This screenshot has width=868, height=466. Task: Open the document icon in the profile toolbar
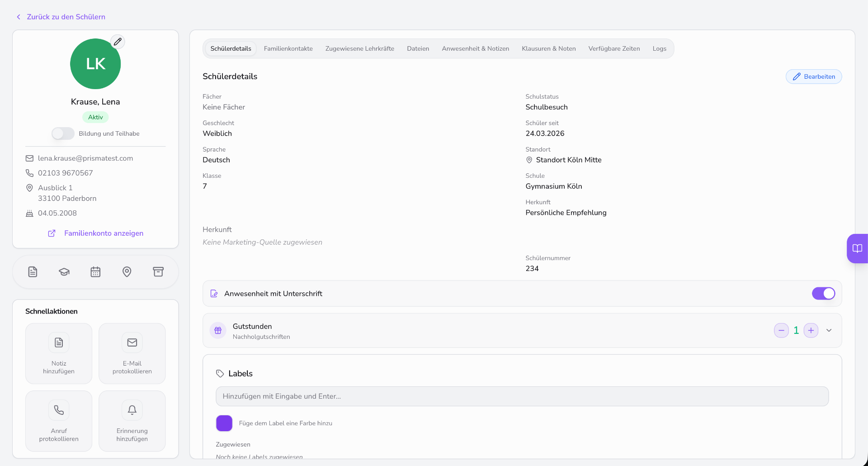click(x=33, y=272)
